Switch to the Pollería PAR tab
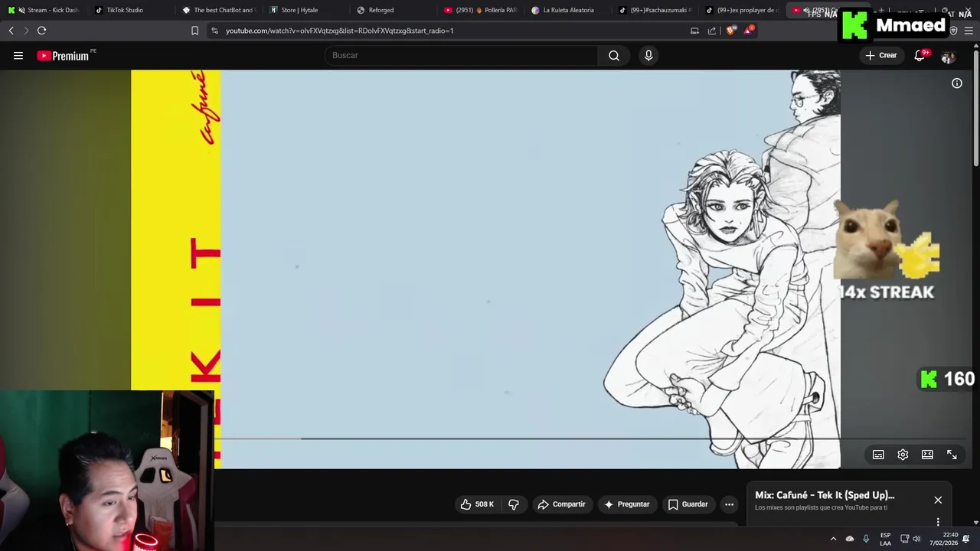This screenshot has width=980, height=551. pos(481,10)
